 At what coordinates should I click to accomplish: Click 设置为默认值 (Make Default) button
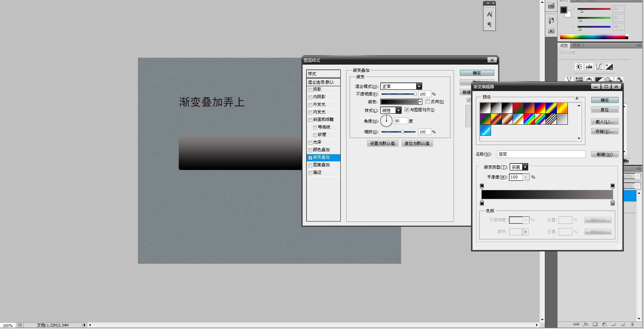[x=383, y=143]
